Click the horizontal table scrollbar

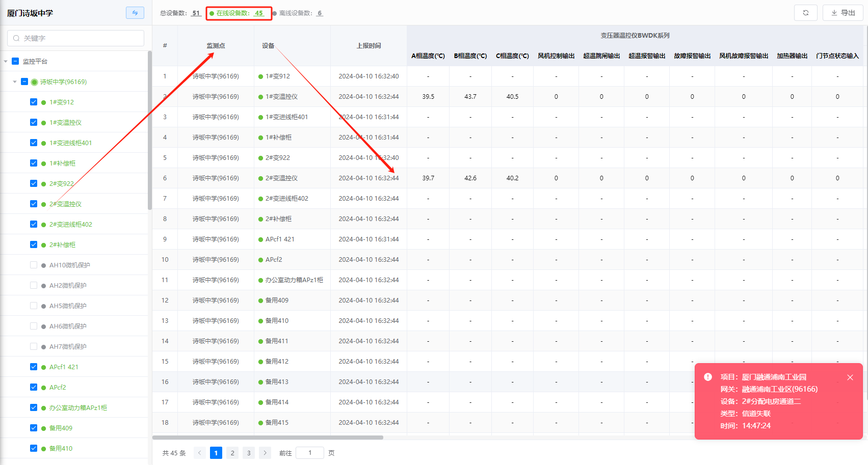[268, 437]
